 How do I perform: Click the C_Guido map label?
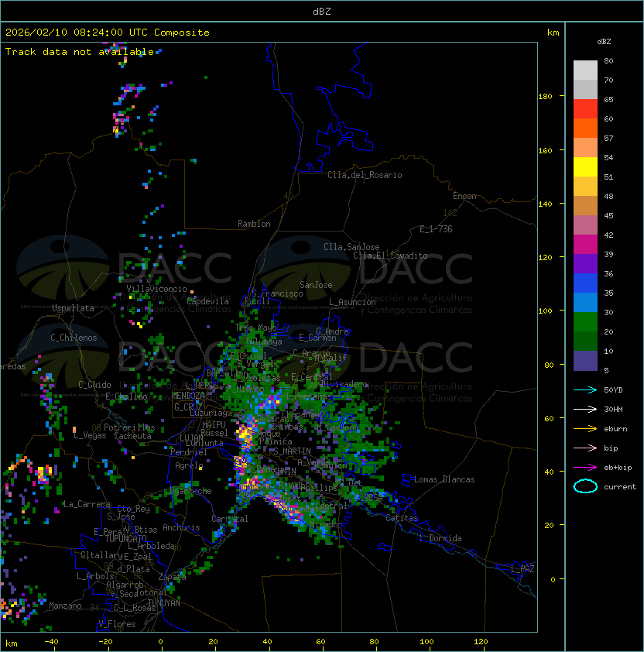94,385
